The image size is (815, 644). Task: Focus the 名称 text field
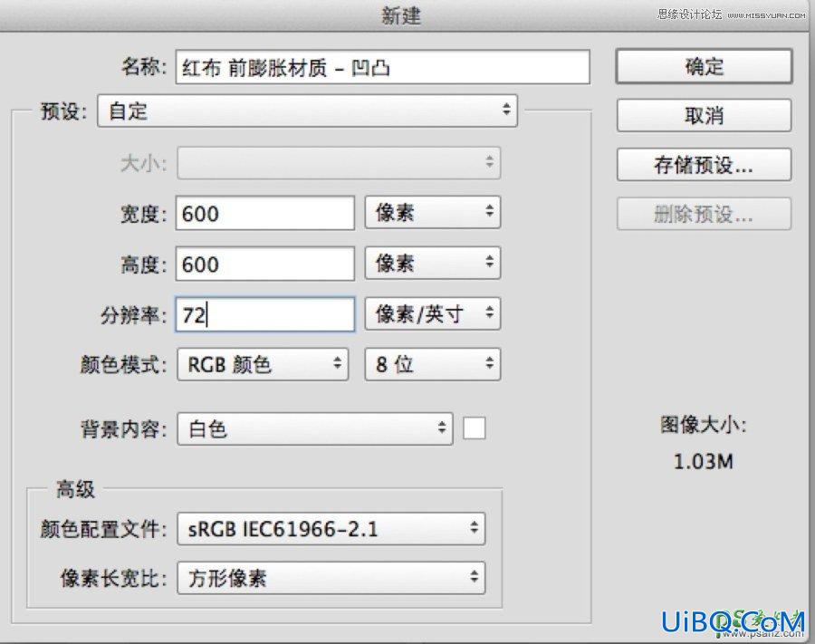pos(382,67)
